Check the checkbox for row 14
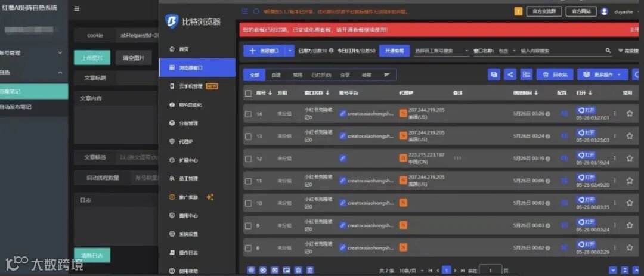The height and width of the screenshot is (276, 644). pyautogui.click(x=248, y=114)
